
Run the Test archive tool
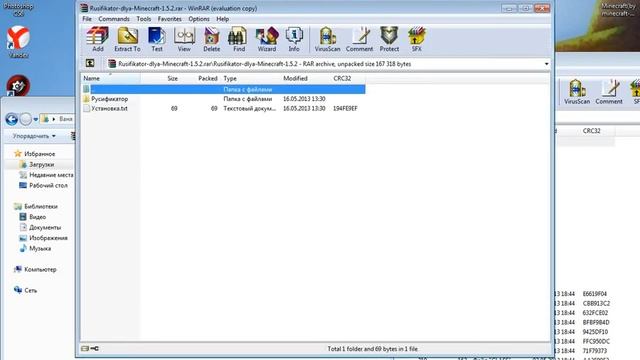coord(157,39)
